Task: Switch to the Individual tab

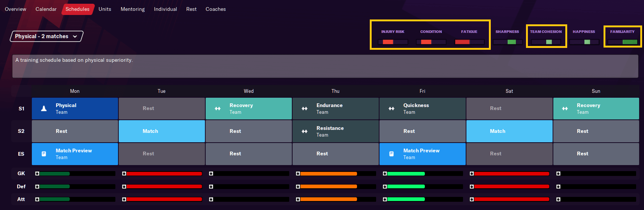Action: point(165,9)
